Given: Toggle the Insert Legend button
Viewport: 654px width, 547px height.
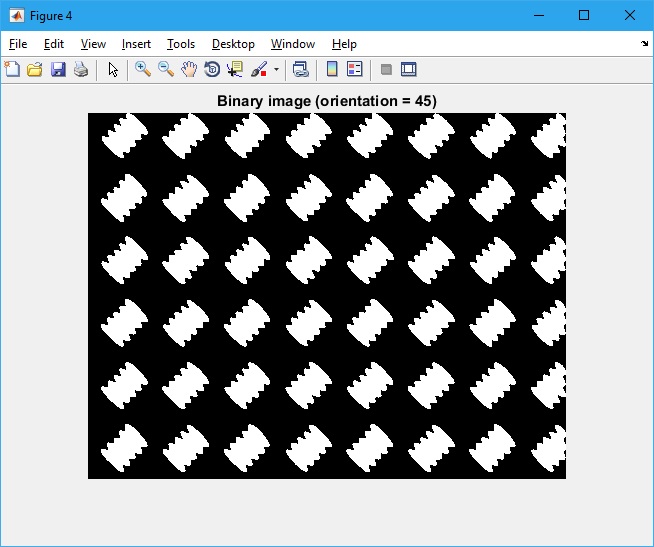Looking at the screenshot, I should [x=354, y=69].
